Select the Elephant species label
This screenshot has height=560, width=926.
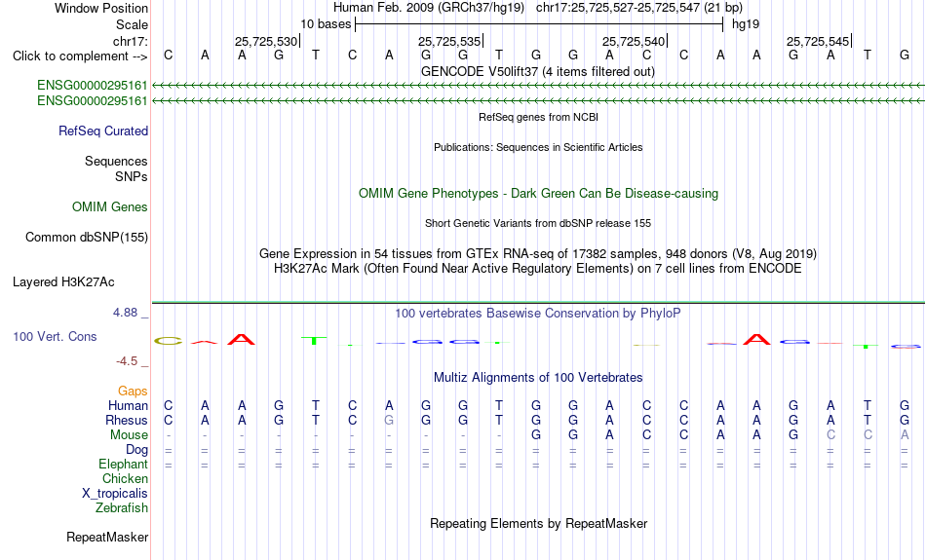(123, 465)
